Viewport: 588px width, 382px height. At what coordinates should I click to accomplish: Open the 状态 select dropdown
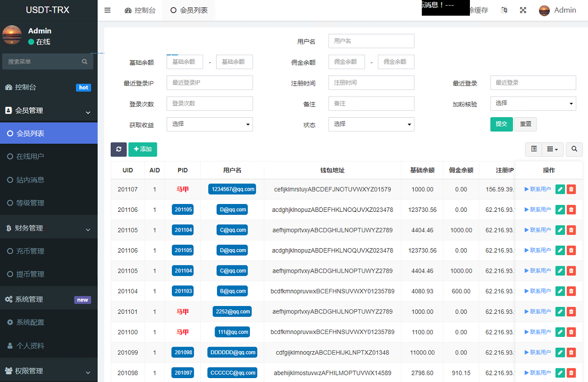371,125
